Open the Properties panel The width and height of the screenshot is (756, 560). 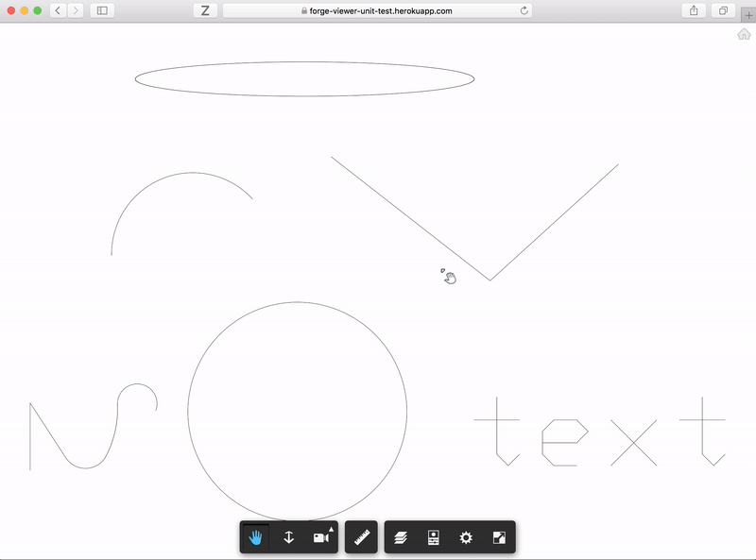coord(434,537)
